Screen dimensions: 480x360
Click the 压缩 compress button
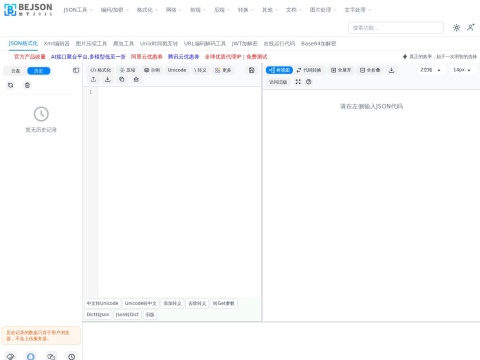(x=128, y=70)
